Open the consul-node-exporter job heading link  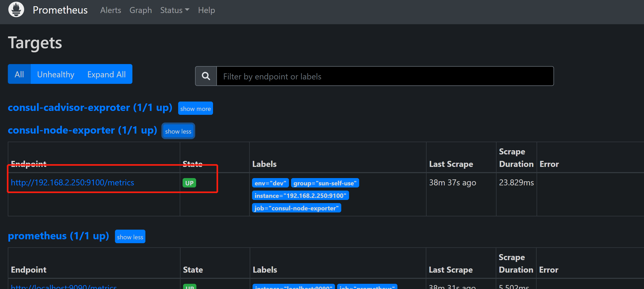point(82,130)
